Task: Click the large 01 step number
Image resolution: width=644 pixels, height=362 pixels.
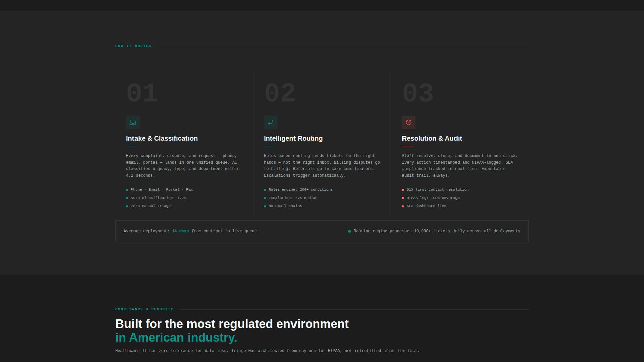Action: (142, 93)
